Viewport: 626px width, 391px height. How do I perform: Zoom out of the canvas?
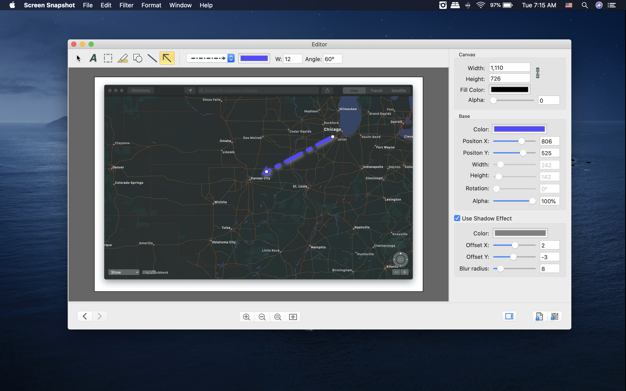click(x=262, y=317)
